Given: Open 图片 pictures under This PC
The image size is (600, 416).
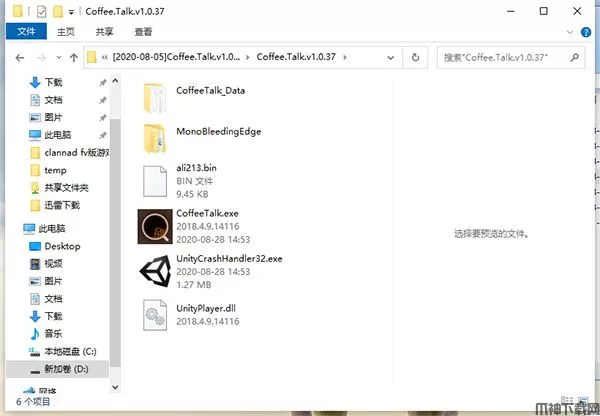Looking at the screenshot, I should coord(46,281).
